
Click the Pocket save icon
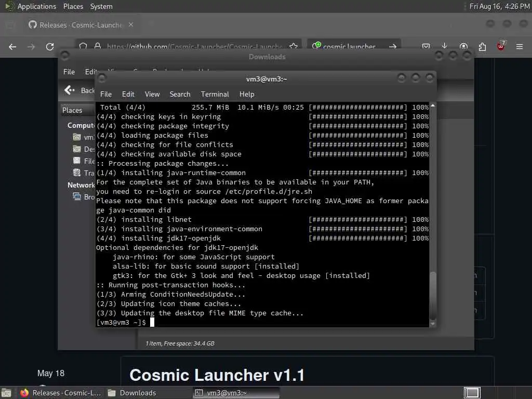426,46
